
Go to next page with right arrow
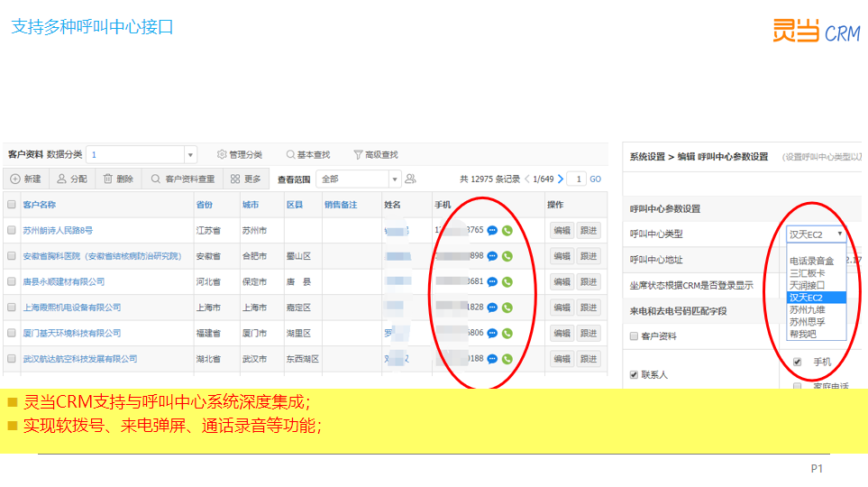click(561, 179)
